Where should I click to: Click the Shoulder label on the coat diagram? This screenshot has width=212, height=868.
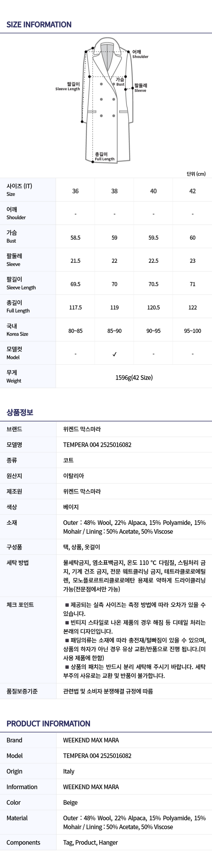(140, 54)
